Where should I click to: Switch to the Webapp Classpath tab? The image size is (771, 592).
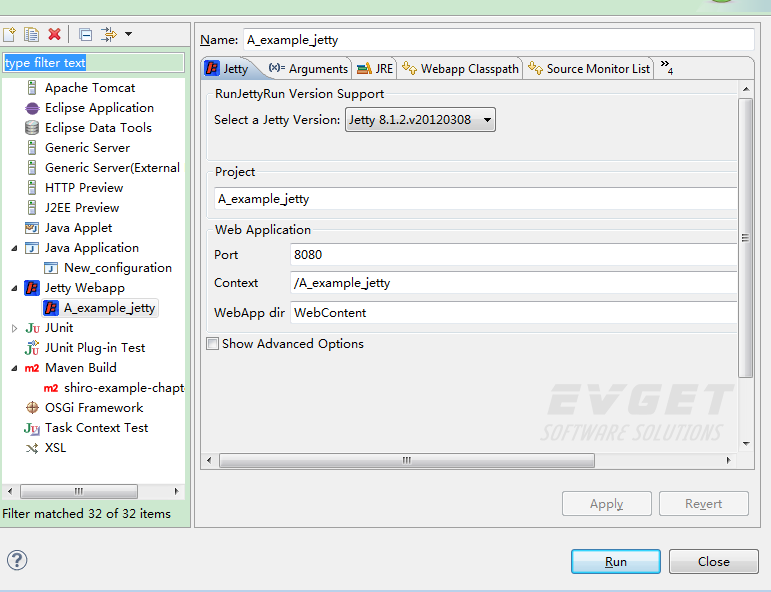(460, 68)
